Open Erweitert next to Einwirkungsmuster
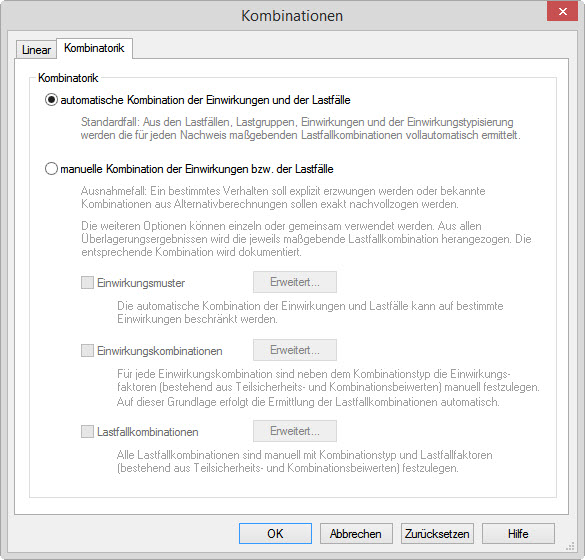The width and height of the screenshot is (585, 560). (295, 282)
